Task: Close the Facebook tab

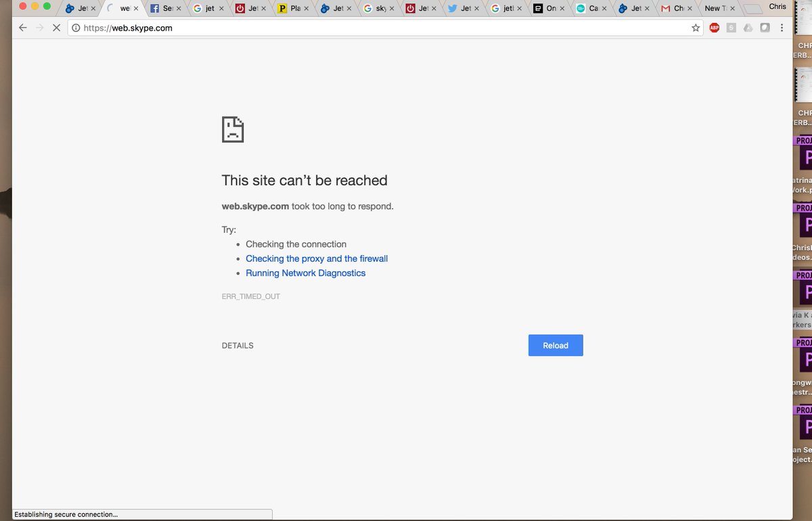Action: tap(179, 9)
